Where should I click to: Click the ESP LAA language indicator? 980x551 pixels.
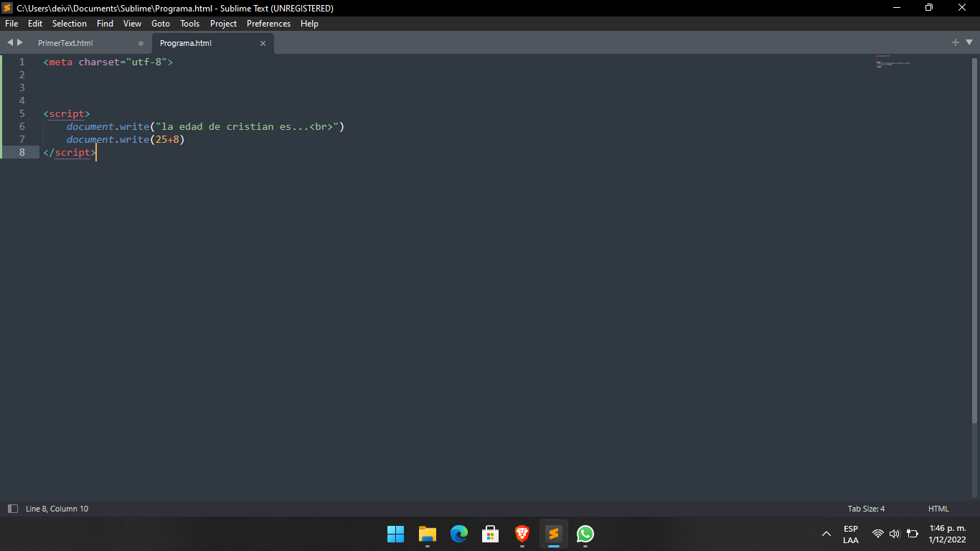851,534
